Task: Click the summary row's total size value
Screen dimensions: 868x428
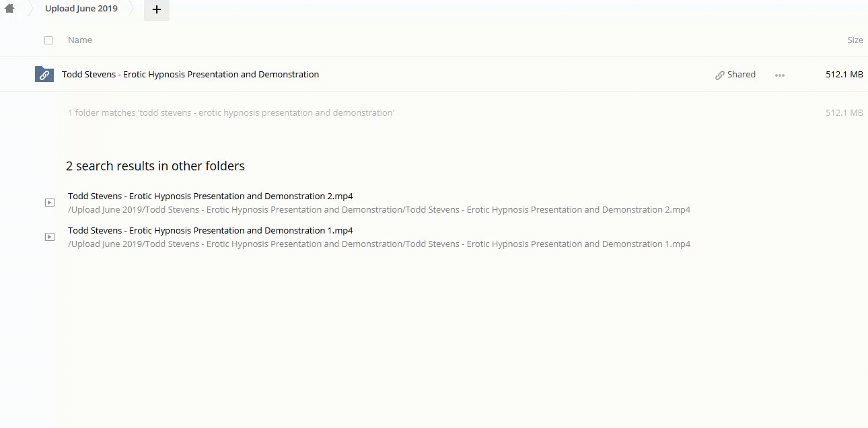Action: point(844,113)
